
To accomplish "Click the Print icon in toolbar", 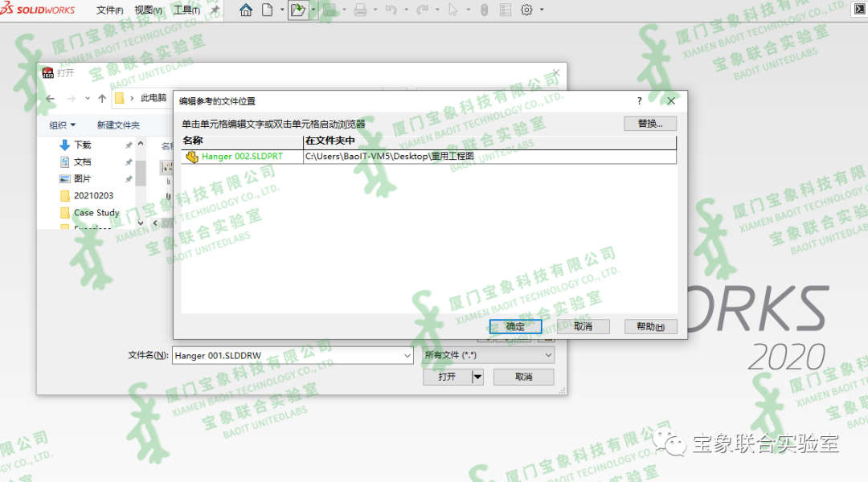I will click(x=360, y=10).
